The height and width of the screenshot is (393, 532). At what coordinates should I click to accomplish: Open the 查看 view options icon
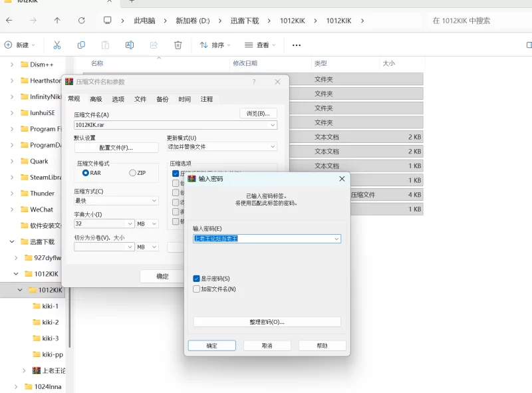coord(259,45)
